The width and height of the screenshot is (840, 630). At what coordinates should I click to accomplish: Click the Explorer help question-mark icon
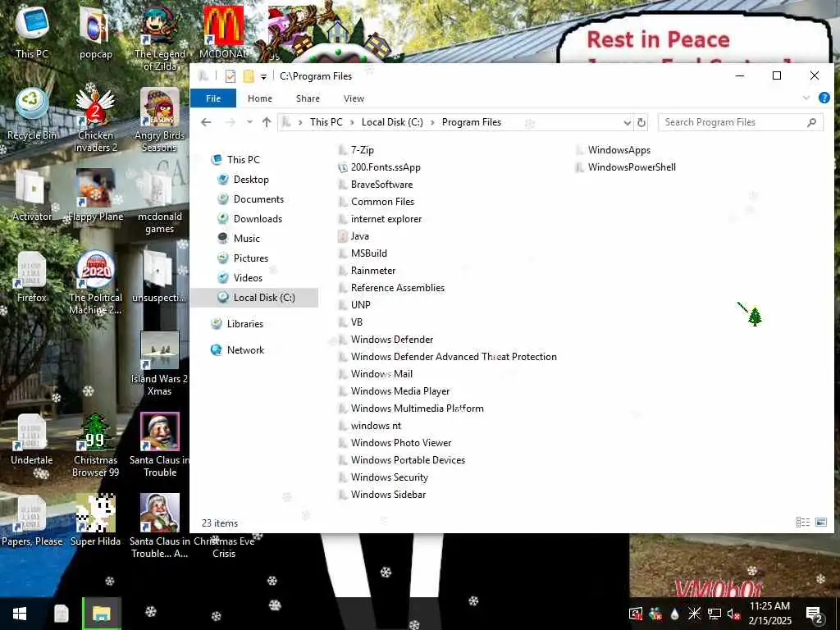pos(824,98)
